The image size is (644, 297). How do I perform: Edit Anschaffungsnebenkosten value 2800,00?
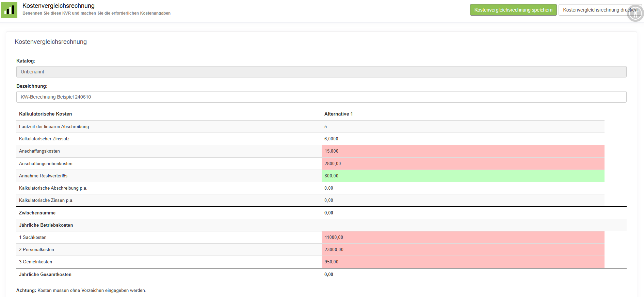click(x=463, y=163)
